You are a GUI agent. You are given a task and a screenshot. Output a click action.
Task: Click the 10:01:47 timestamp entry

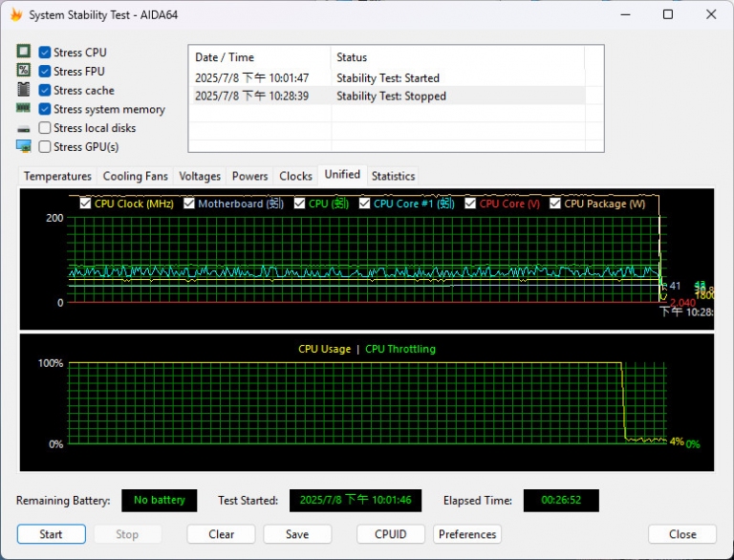pos(252,77)
